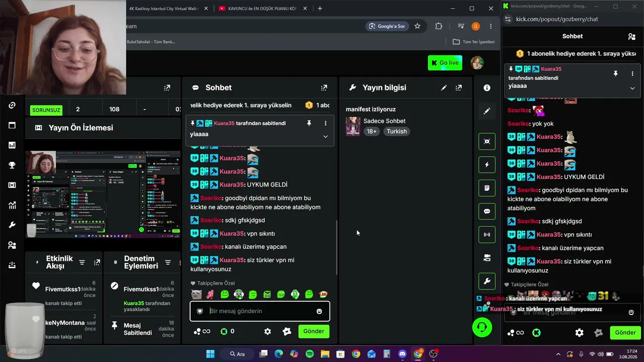Filter the Denetim Eylemleri panel
The height and width of the screenshot is (362, 644).
pos(168,262)
